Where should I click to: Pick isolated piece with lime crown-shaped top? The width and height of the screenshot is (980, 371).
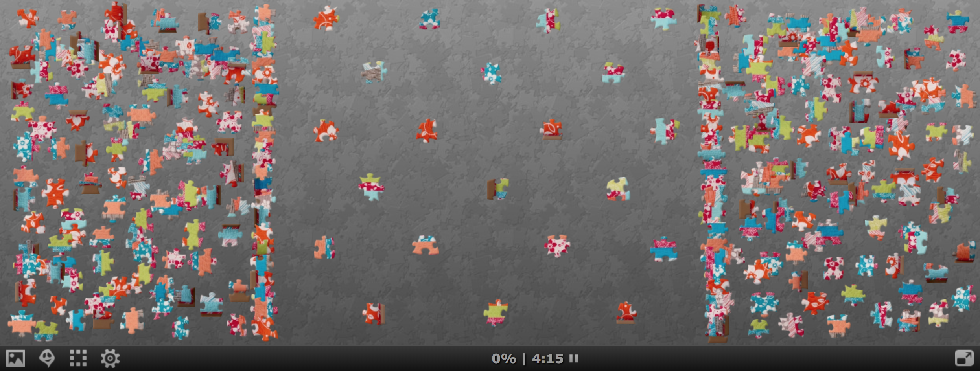point(371,187)
